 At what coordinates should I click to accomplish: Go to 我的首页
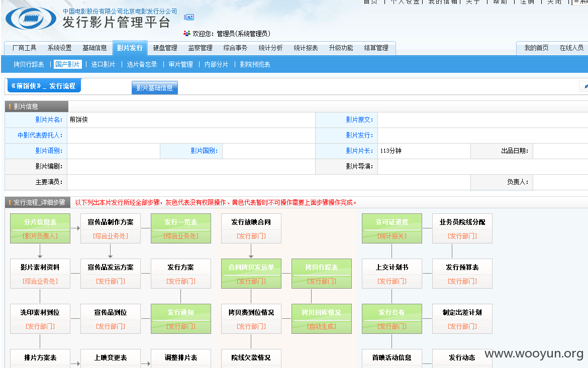pos(536,48)
